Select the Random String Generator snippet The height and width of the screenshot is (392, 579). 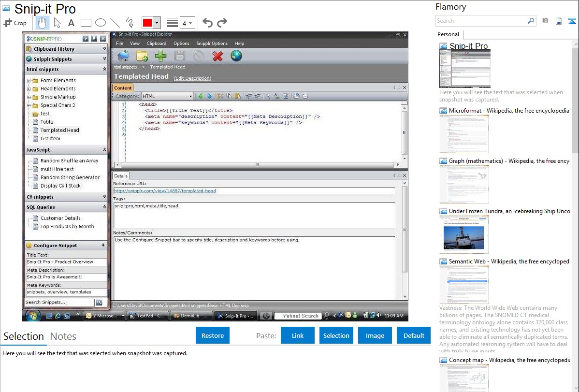click(x=70, y=177)
